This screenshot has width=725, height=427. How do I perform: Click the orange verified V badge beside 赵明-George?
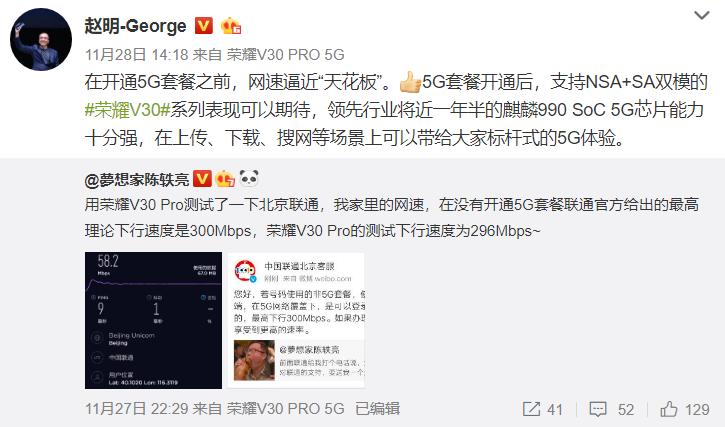pos(203,26)
